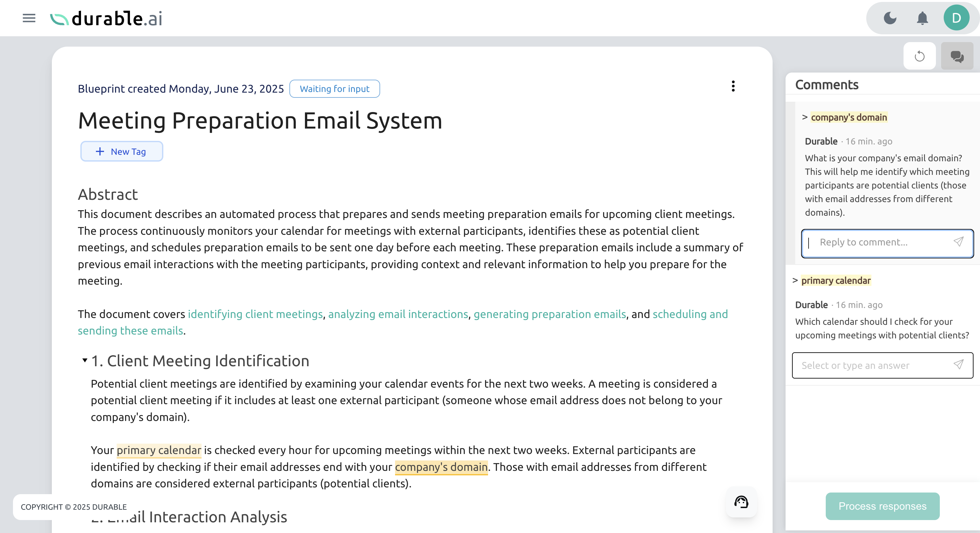Open the notifications bell

[x=922, y=18]
